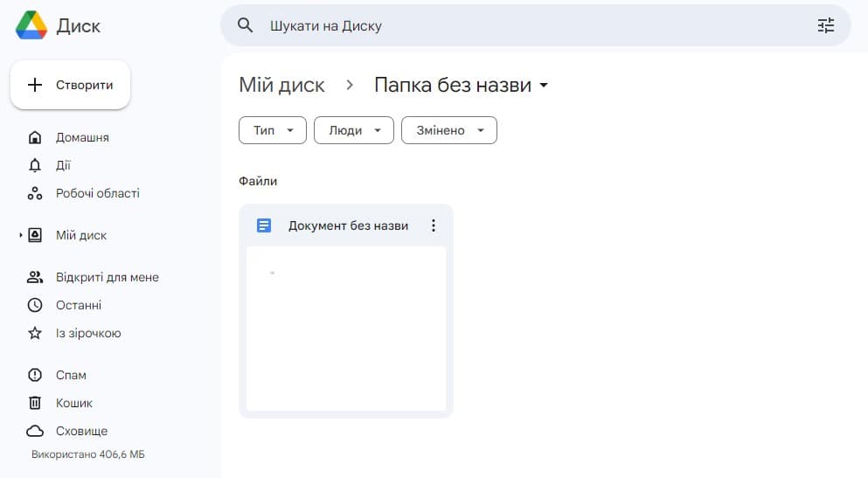Click the Домашня home icon
This screenshot has width=868, height=478.
35,137
